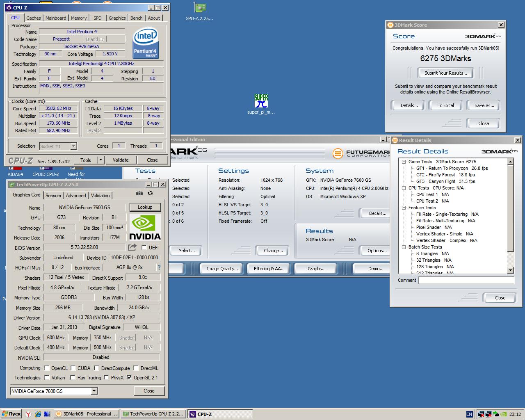
Task: Click the CPU-Z taskbar button
Action: (x=220, y=414)
